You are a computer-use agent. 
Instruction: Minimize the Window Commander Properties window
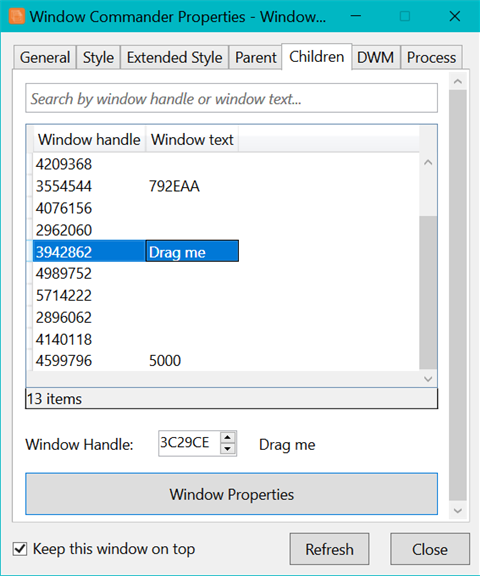[x=356, y=16]
